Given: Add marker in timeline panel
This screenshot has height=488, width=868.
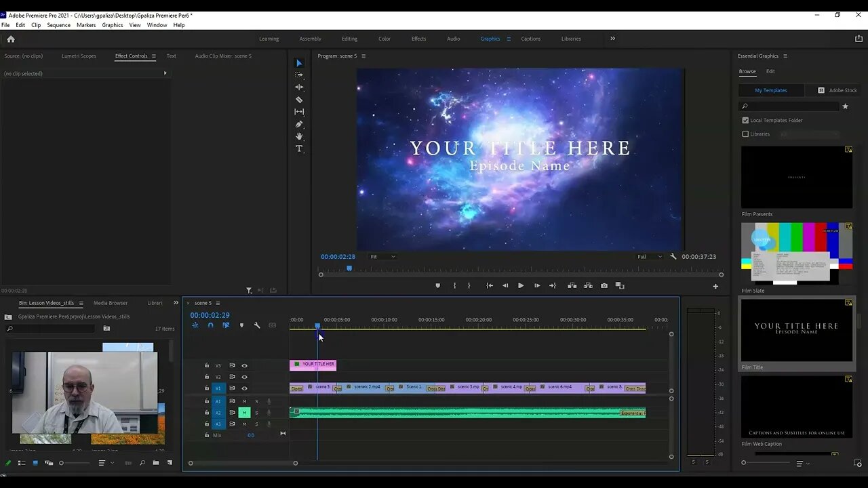Looking at the screenshot, I should coord(241,325).
